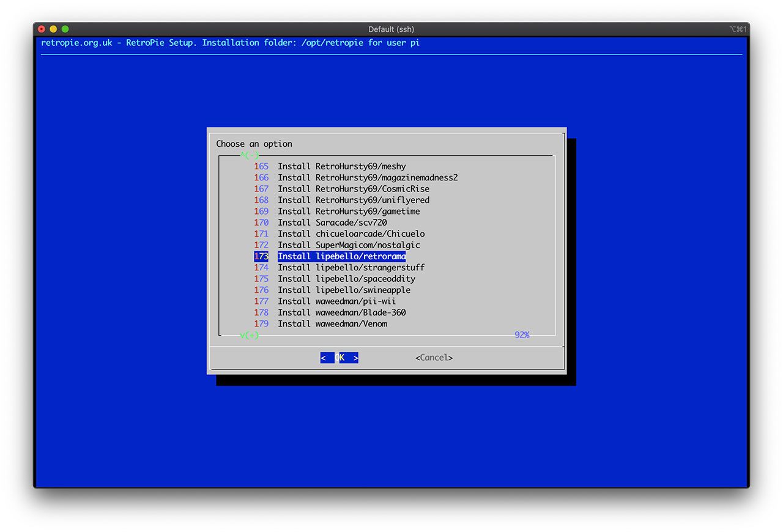783x532 pixels.
Task: Pick Install SuperMagicom/nostalgic theme
Action: coord(349,245)
